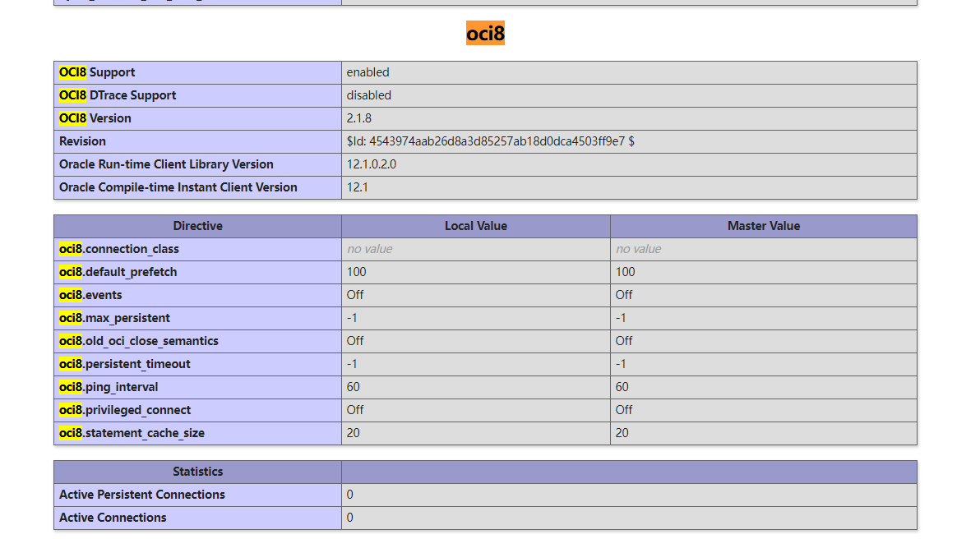The image size is (980, 539).
Task: Select the Oracle Run-time Client Library Version row
Action: click(164, 164)
